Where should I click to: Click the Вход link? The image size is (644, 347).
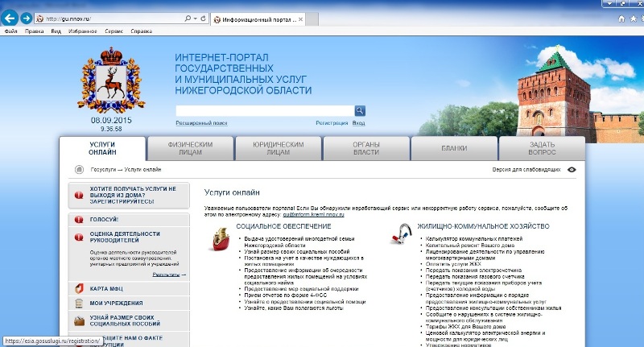point(358,123)
